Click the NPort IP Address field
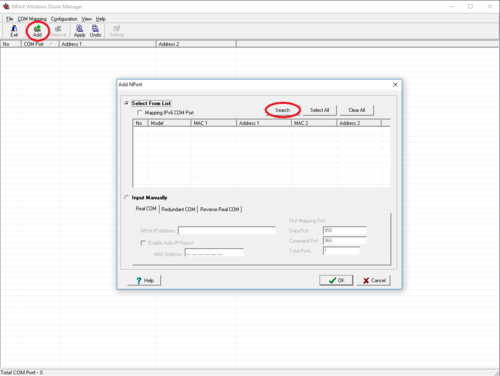 (x=227, y=230)
